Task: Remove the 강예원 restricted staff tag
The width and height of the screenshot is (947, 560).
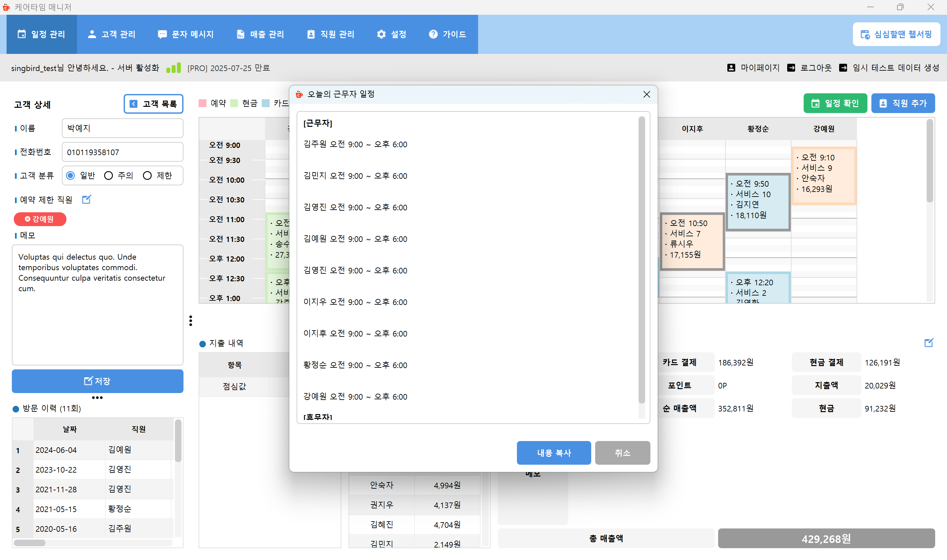Action: pos(28,219)
